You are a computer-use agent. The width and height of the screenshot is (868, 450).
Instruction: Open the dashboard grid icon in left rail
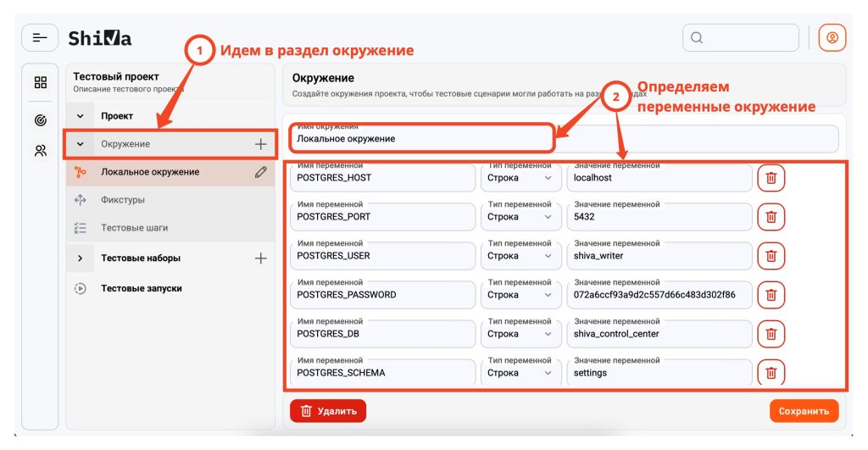tap(40, 82)
